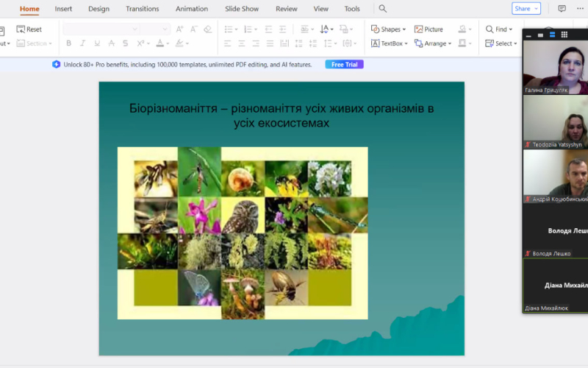Toggle italic formatting
The height and width of the screenshot is (368, 588).
pos(82,43)
